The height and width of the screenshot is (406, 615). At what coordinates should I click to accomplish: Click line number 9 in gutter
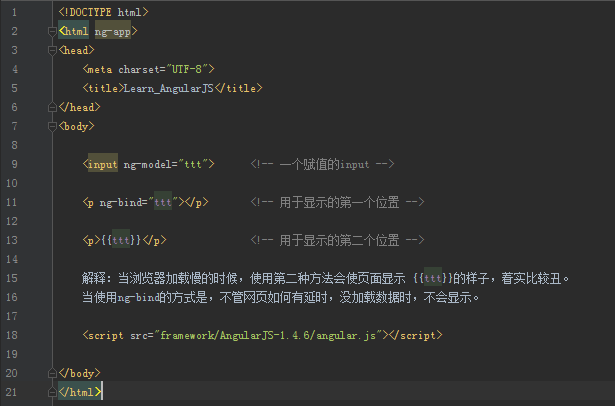click(x=14, y=164)
